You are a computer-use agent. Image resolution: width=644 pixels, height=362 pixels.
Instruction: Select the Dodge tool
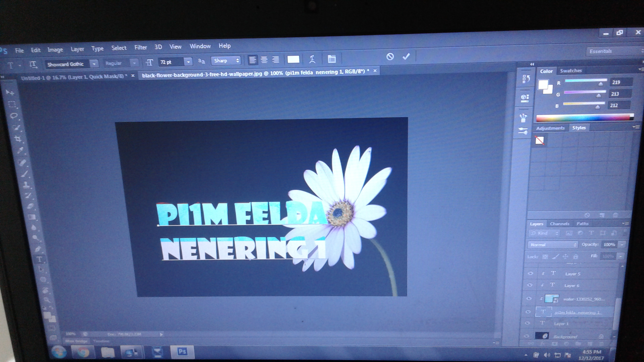click(x=35, y=238)
